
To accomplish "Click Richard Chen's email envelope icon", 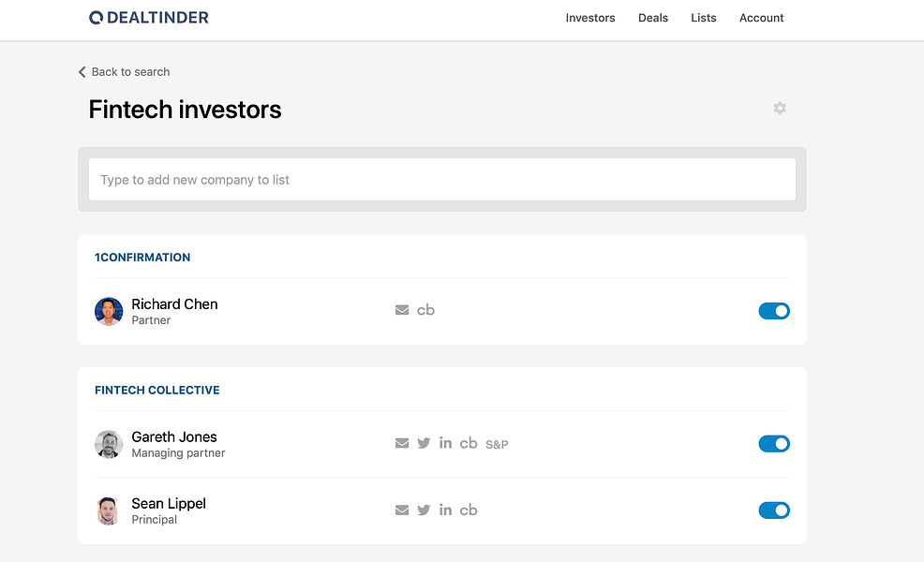I will 402,310.
